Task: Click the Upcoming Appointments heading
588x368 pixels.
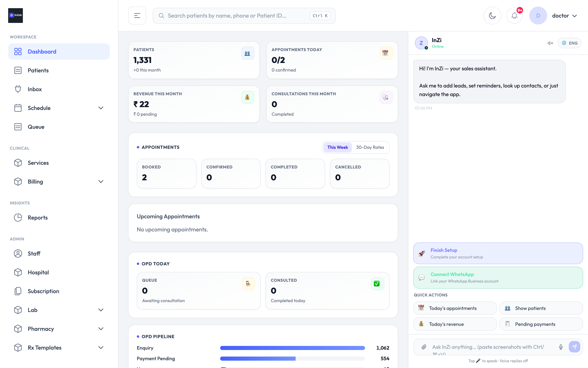Action: point(168,216)
